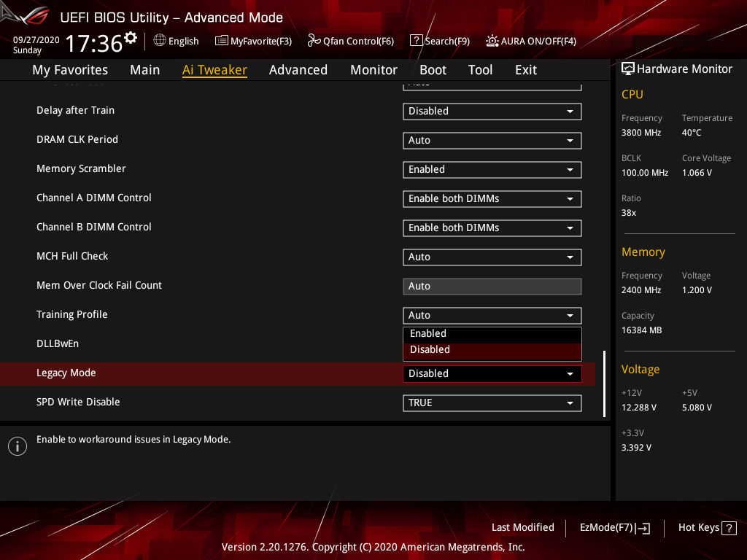Viewport: 747px width, 560px height.
Task: Expand Channel A DIMM Control dropdown
Action: 492,198
